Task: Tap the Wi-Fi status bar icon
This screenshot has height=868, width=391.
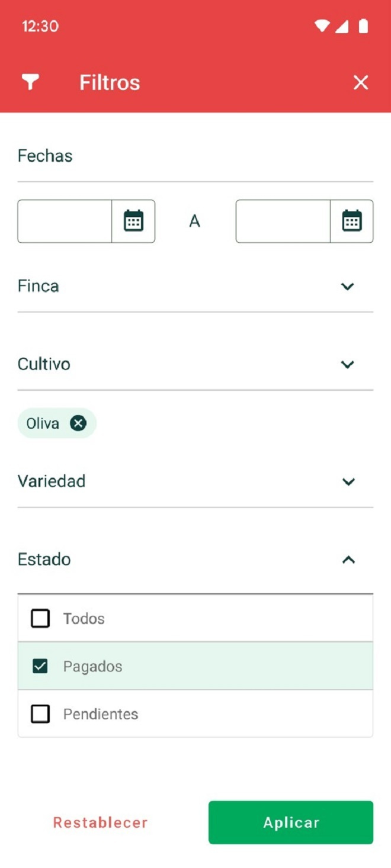Action: coord(322,26)
